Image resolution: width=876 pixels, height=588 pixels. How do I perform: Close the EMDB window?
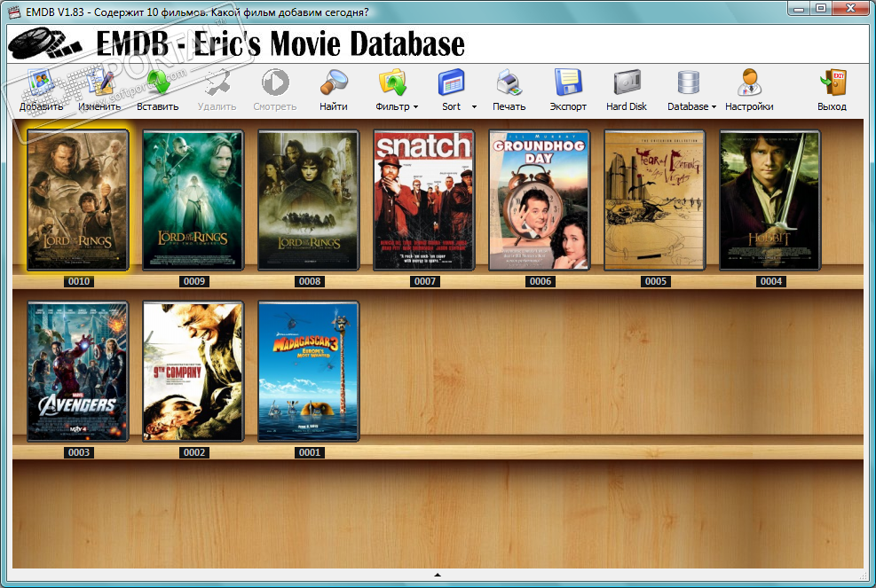[x=851, y=8]
